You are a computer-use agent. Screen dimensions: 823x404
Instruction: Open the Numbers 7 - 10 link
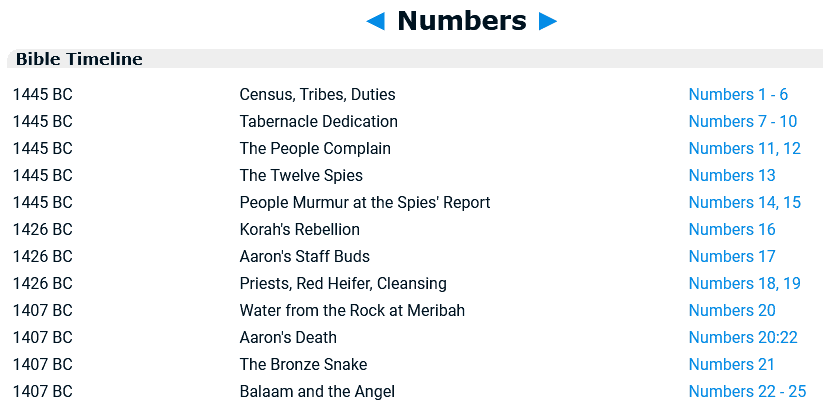coord(742,122)
